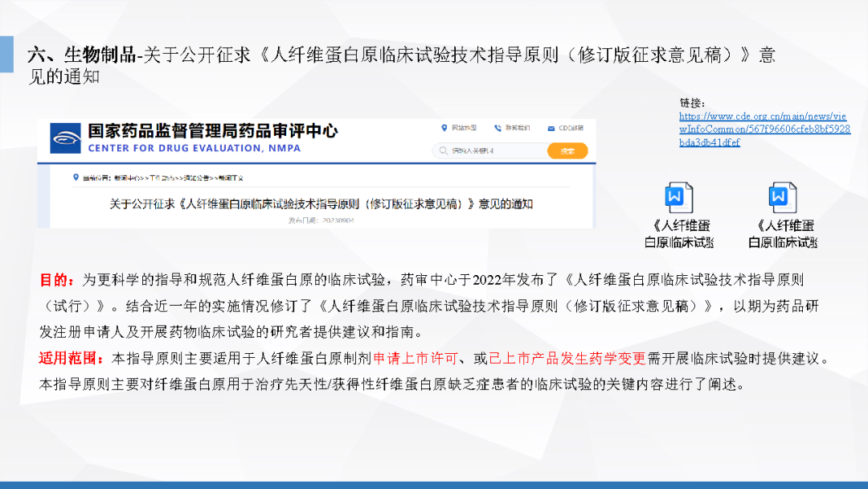The height and width of the screenshot is (489, 868).
Task: Click the contact us phone icon
Action: pos(497,128)
